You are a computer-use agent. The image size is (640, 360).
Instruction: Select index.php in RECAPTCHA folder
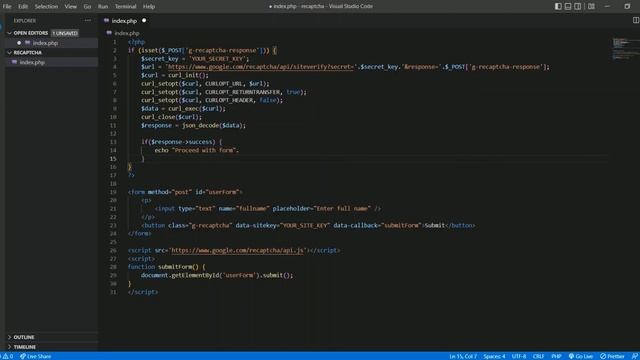(51, 62)
